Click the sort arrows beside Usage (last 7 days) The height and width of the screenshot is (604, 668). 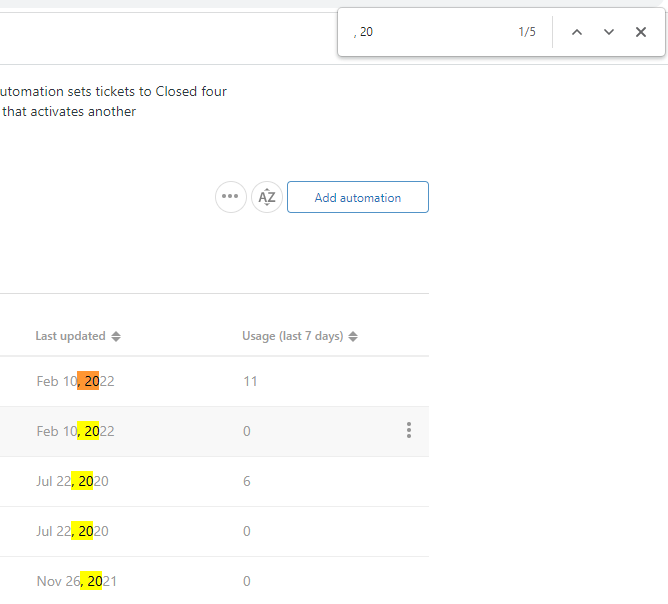[353, 336]
